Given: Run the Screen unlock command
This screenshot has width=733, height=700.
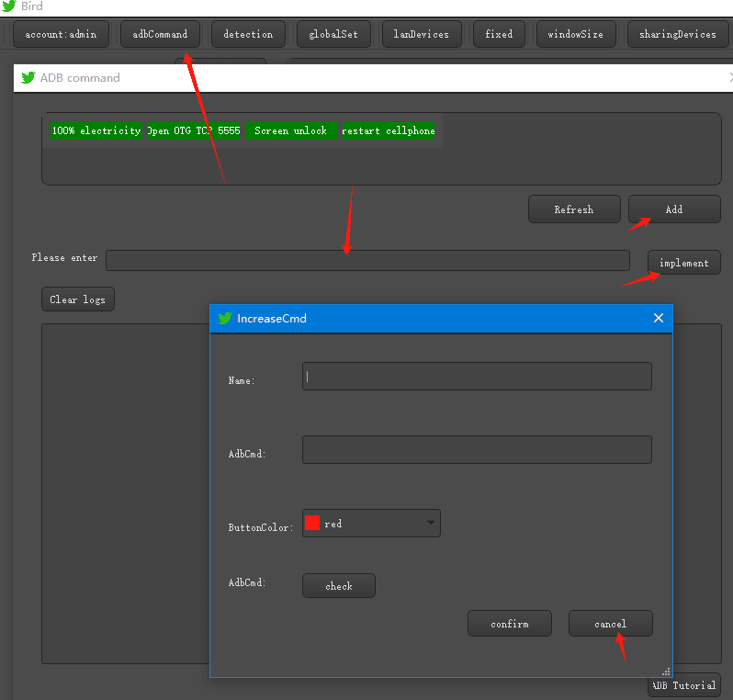Looking at the screenshot, I should (291, 130).
